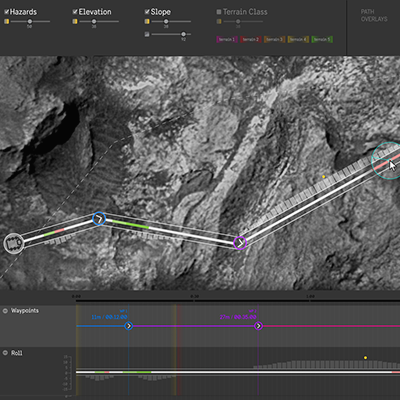This screenshot has height=400, width=400.
Task: Collapse the Roll graph row
Action: (5, 353)
